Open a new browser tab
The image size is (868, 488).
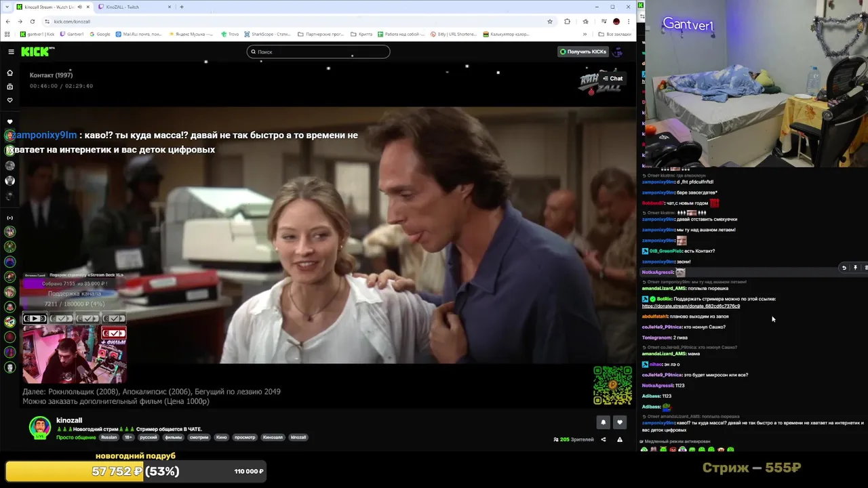182,7
